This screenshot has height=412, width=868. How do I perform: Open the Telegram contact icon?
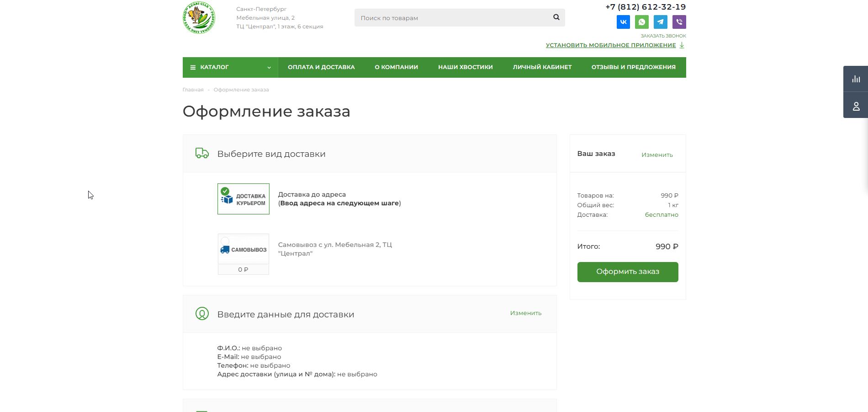click(661, 22)
